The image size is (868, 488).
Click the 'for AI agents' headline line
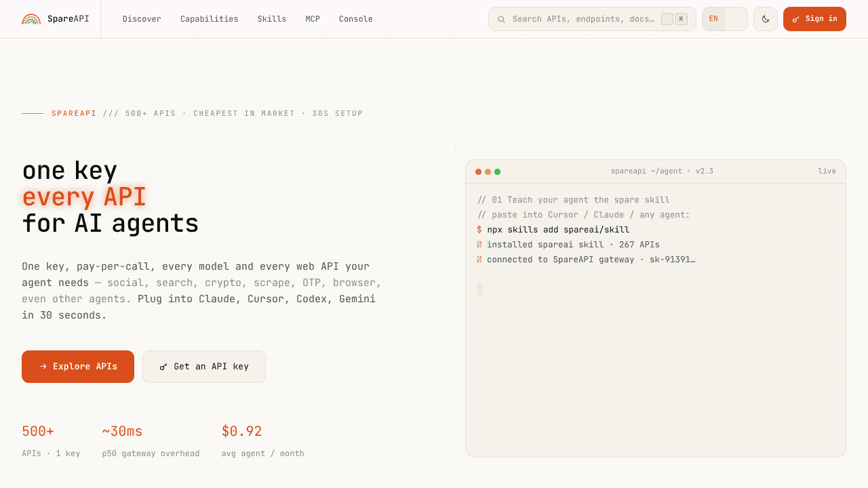tap(111, 224)
